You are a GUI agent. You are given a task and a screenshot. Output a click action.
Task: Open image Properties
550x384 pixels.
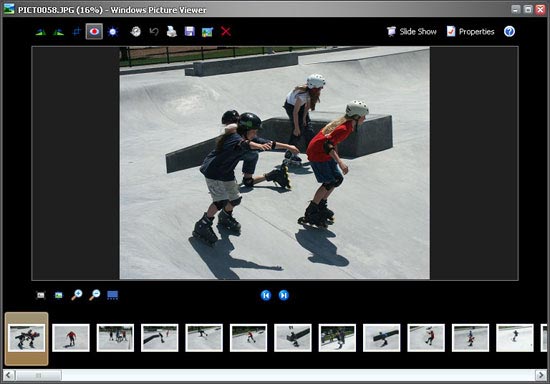tap(471, 32)
